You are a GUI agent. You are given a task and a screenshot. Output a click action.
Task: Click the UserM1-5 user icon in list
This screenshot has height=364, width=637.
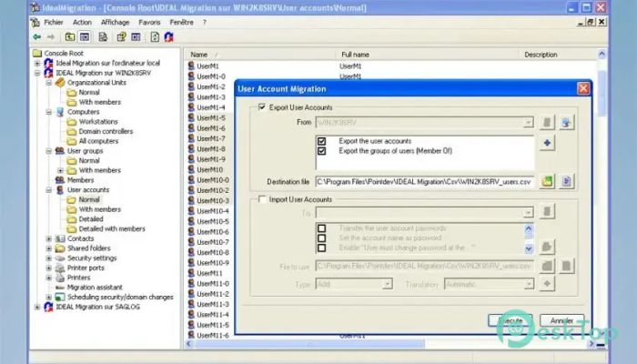click(191, 117)
